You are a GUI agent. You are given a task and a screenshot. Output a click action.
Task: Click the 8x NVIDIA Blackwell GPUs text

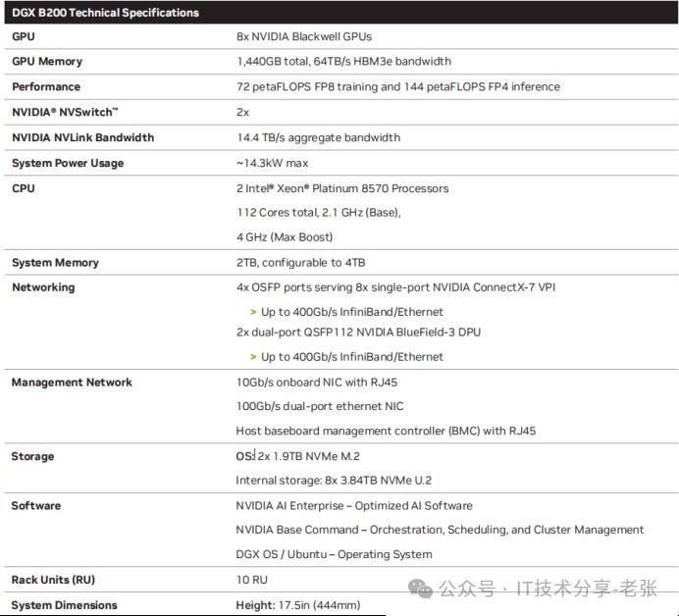[x=304, y=36]
